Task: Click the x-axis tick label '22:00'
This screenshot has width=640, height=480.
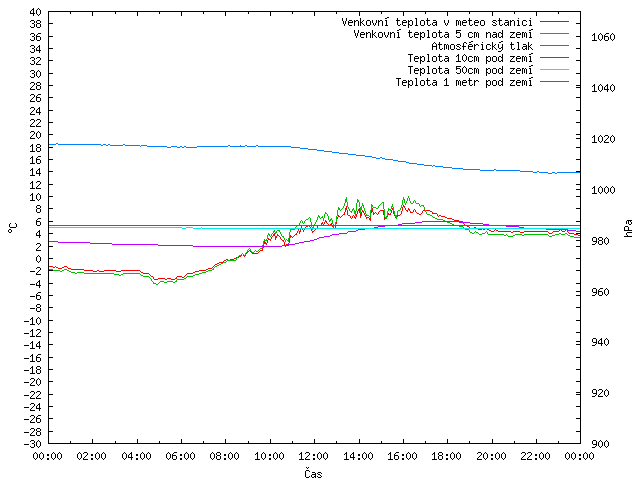Action: [x=535, y=456]
